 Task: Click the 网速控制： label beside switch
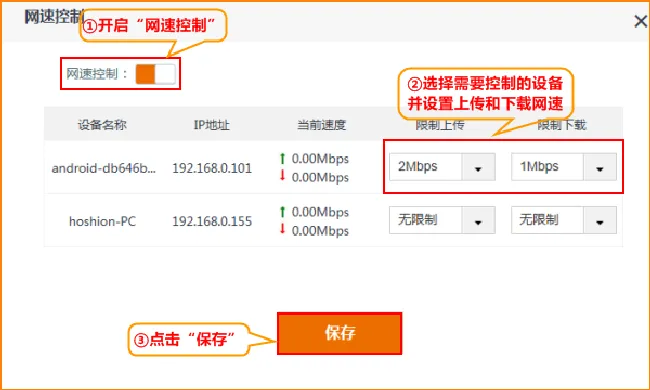pyautogui.click(x=97, y=75)
